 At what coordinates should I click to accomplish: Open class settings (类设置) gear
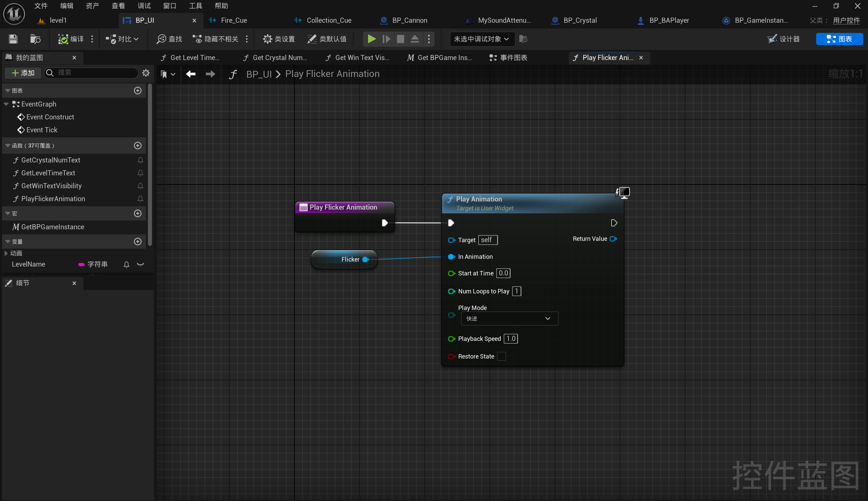279,39
